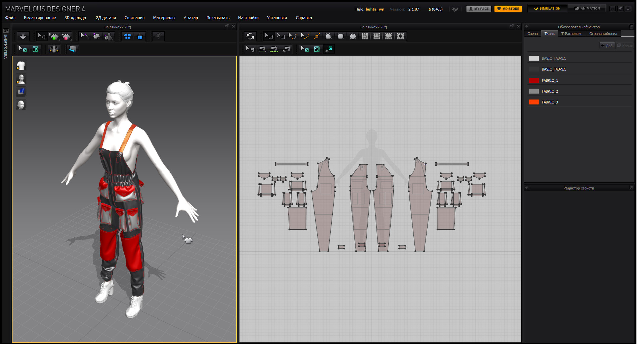Screen dimensions: 644x344
Task: Select the Edit Pattern arrow tool in 2D window
Action: point(268,36)
